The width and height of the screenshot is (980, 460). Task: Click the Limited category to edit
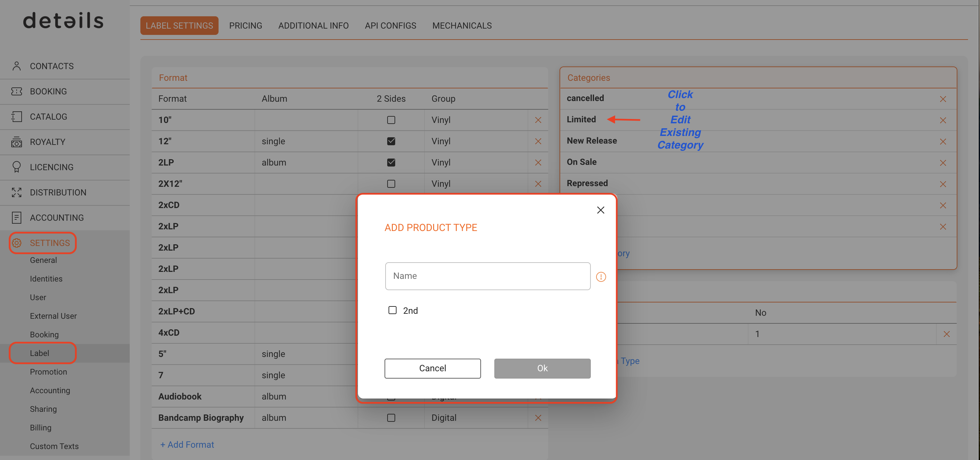point(581,119)
